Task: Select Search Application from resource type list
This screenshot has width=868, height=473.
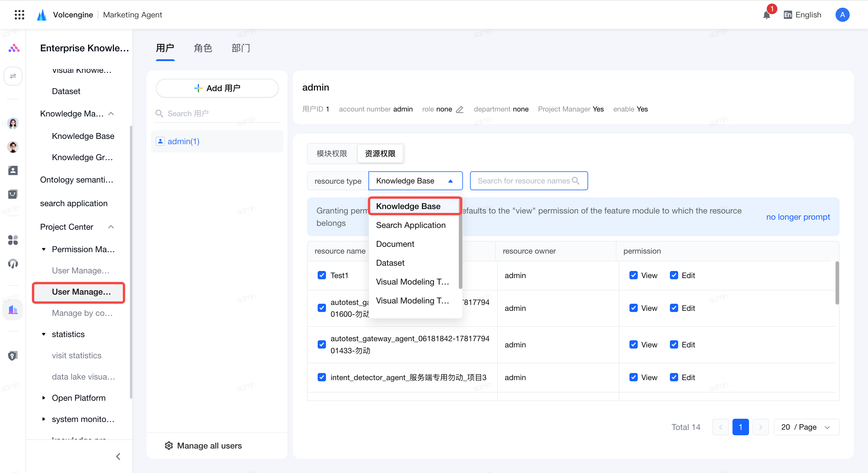Action: [411, 225]
